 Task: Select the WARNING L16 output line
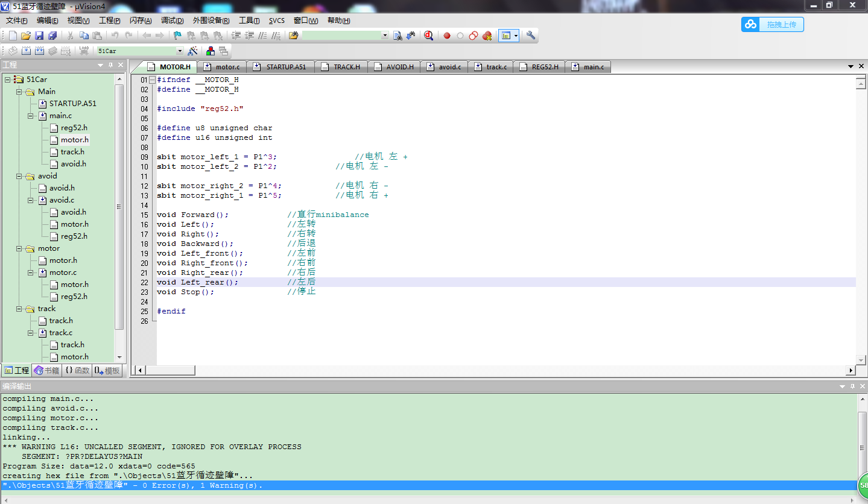[152, 447]
